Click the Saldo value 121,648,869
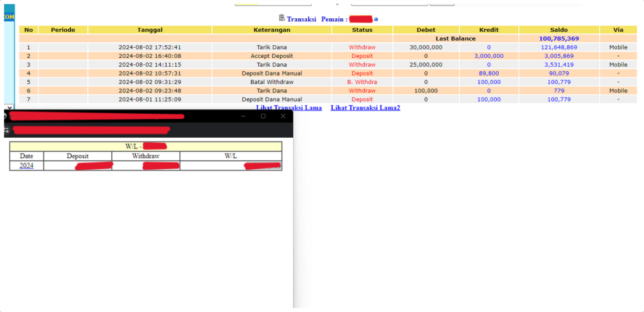 point(558,47)
